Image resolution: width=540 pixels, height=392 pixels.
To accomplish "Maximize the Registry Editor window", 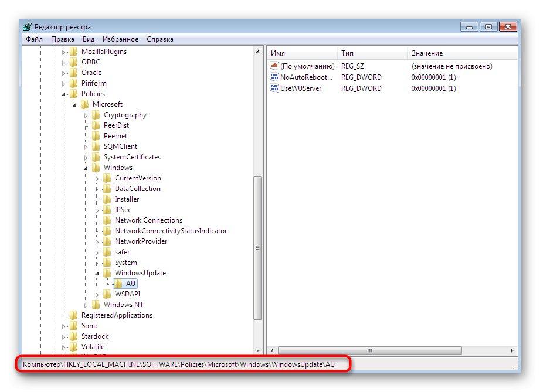I will 488,26.
